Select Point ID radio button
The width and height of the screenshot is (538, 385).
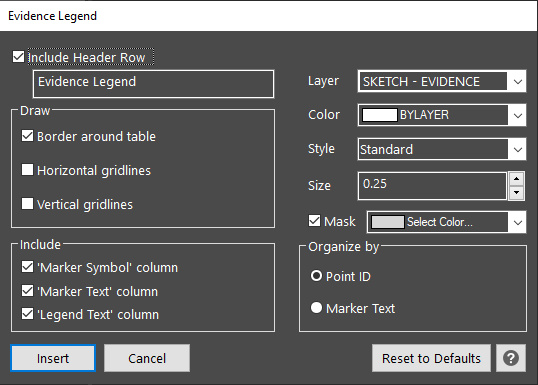(316, 276)
